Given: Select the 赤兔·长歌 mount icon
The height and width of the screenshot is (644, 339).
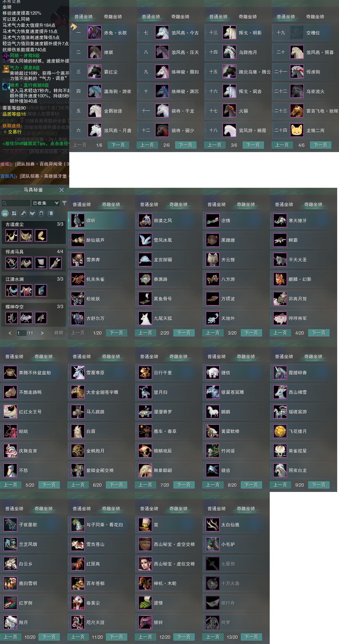Looking at the screenshot, I should (95, 33).
